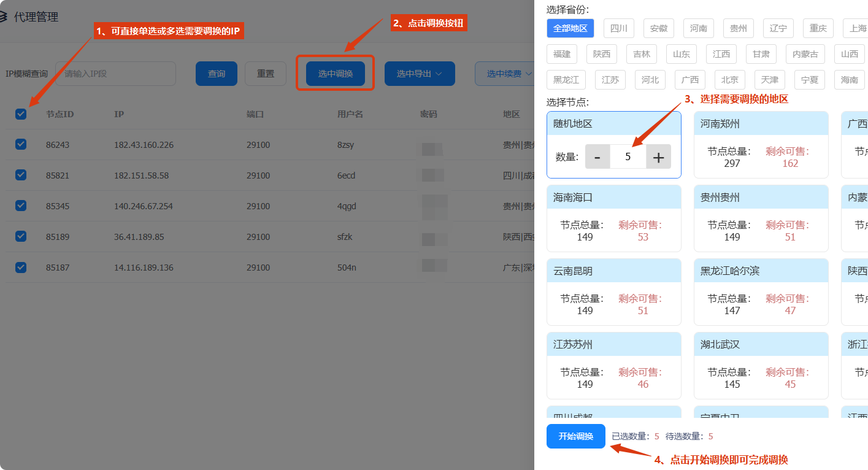This screenshot has height=470, width=868.
Task: Toggle the select-all checkbox in table header
Action: (21, 114)
